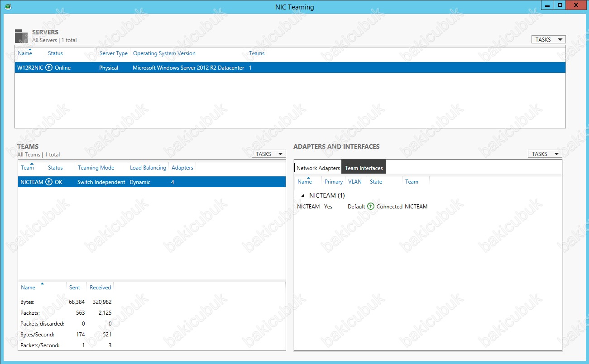Sort interfaces by Name column header
Screen dimensions: 589x364
point(305,182)
